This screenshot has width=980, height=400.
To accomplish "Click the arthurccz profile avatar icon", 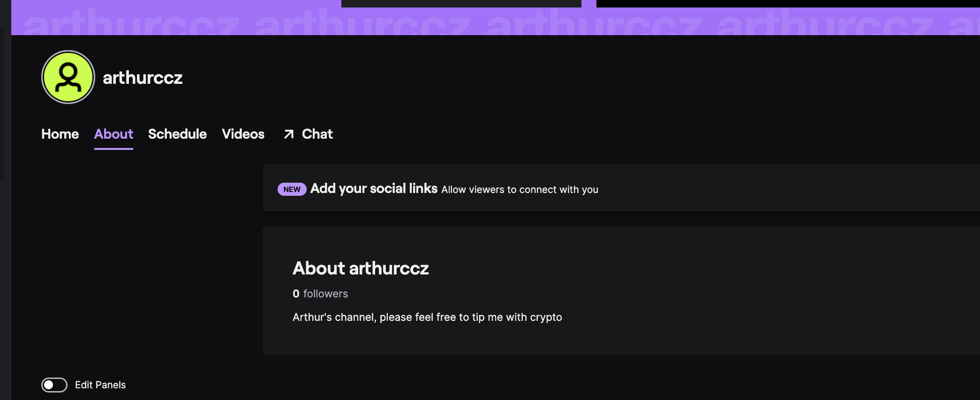I will pyautogui.click(x=68, y=77).
